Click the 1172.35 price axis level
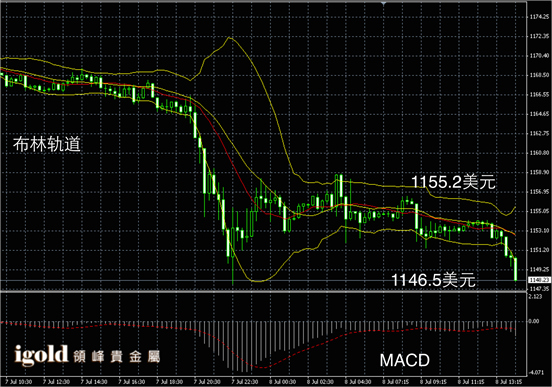 point(539,36)
